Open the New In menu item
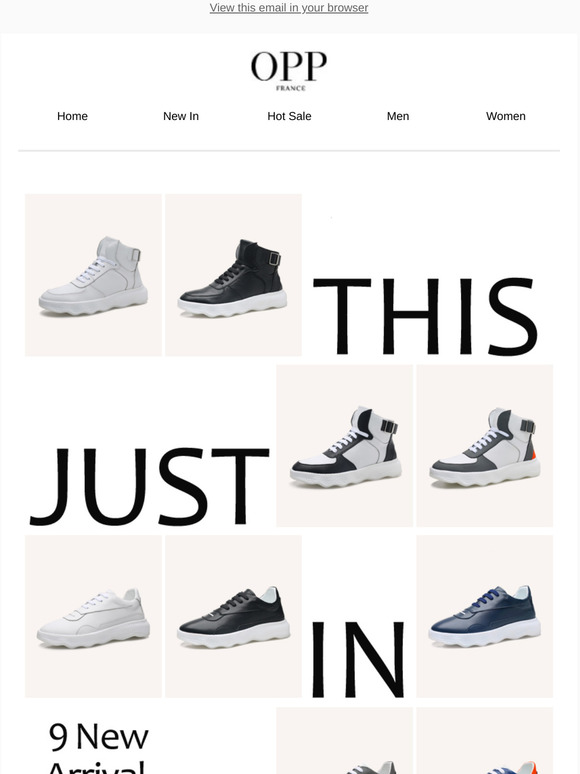Viewport: 580px width, 774px height. pyautogui.click(x=181, y=116)
